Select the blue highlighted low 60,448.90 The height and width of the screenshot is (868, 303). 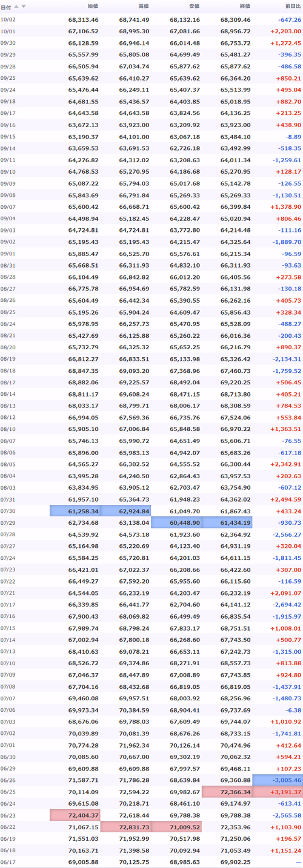(176, 522)
